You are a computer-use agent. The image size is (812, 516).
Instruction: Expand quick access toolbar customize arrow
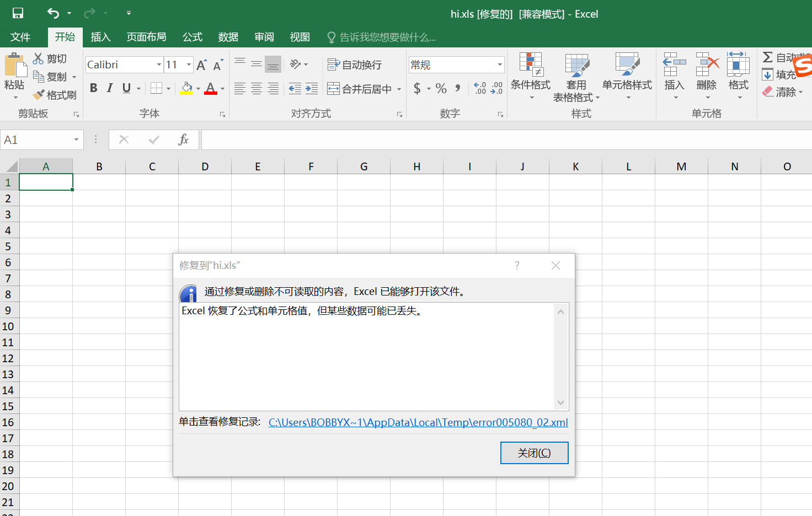coord(129,13)
